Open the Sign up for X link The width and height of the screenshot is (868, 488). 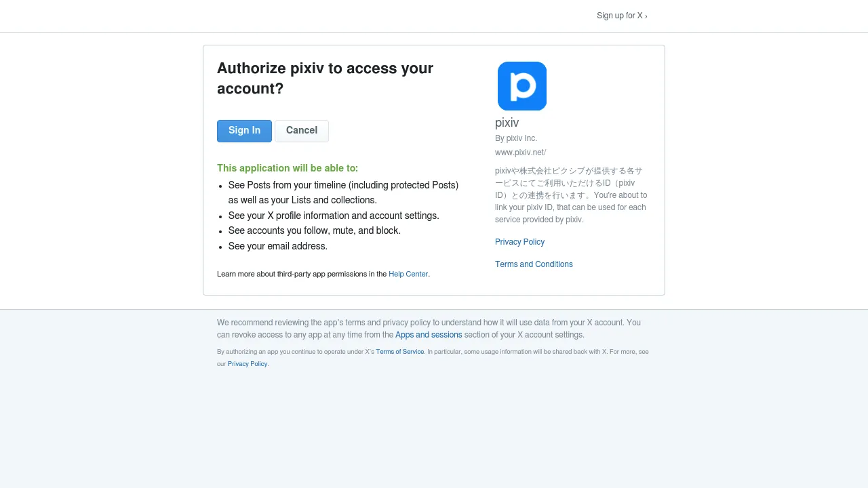(x=621, y=16)
